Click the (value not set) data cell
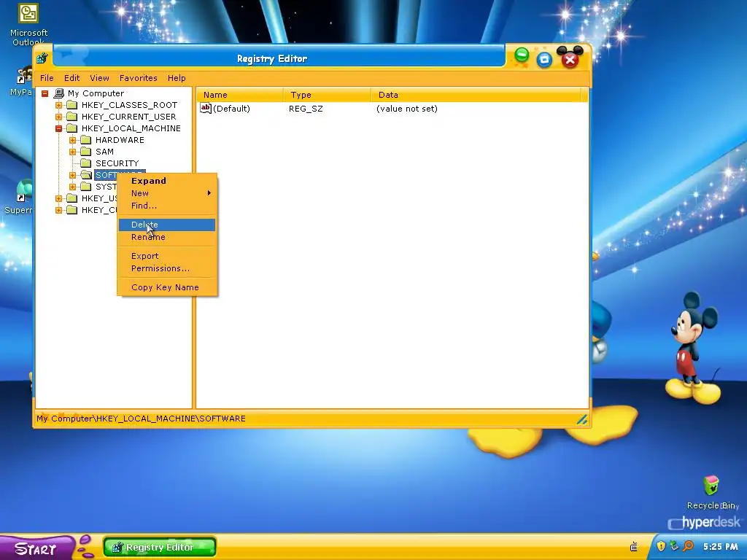Image resolution: width=747 pixels, height=560 pixels. (407, 109)
